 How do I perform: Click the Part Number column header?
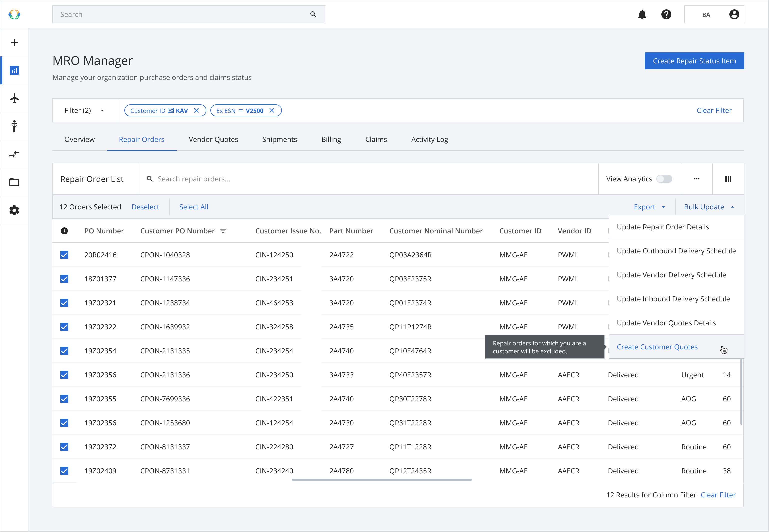(x=351, y=231)
